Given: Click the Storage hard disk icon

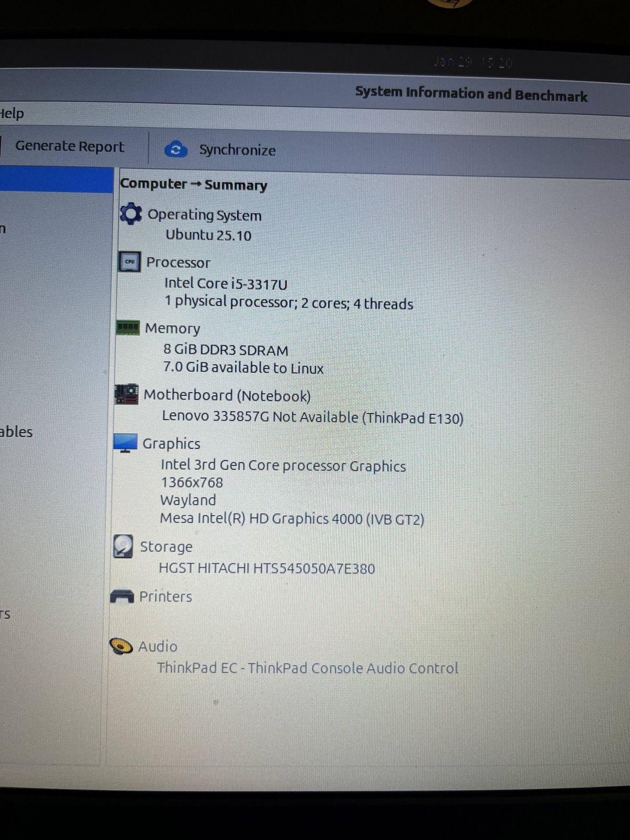Looking at the screenshot, I should (123, 547).
